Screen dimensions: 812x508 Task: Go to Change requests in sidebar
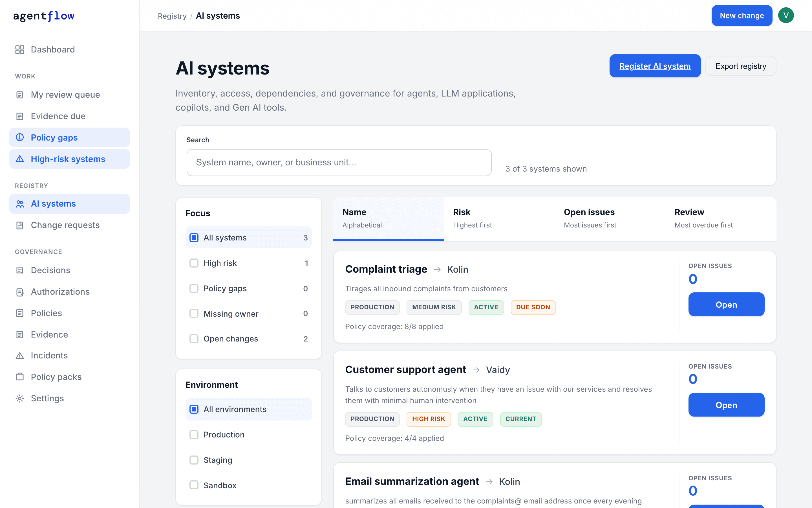point(69,225)
